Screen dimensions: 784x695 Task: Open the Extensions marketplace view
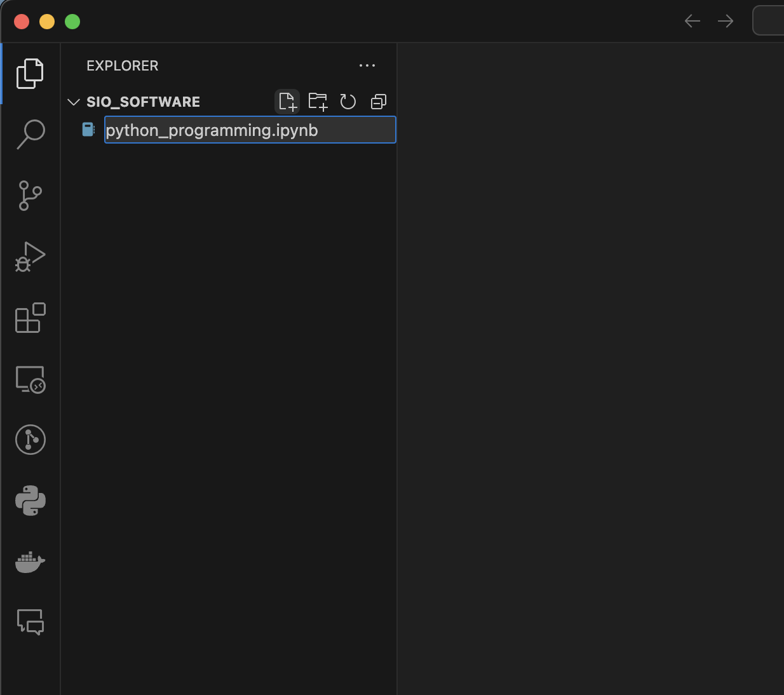point(30,318)
